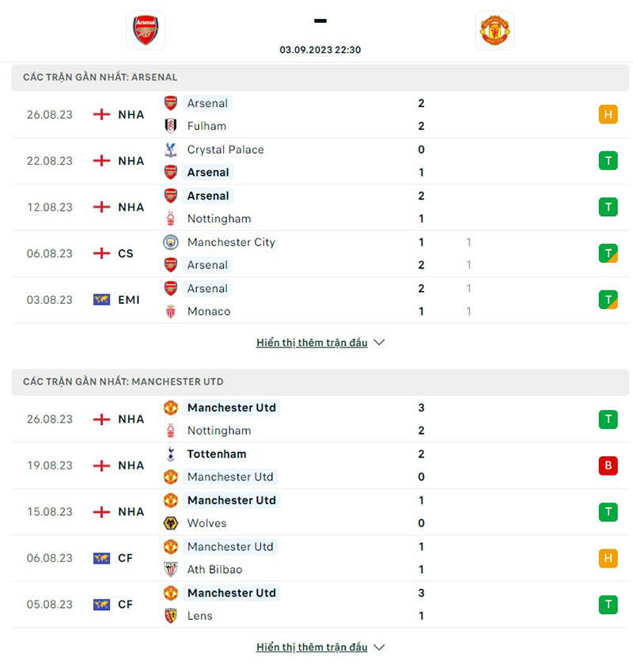Select the Fulham club logo

coord(171,126)
